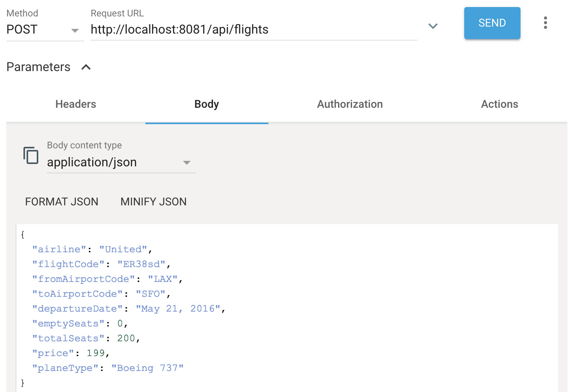
Task: Click the "emptySeats": 0 line
Action: (80, 323)
